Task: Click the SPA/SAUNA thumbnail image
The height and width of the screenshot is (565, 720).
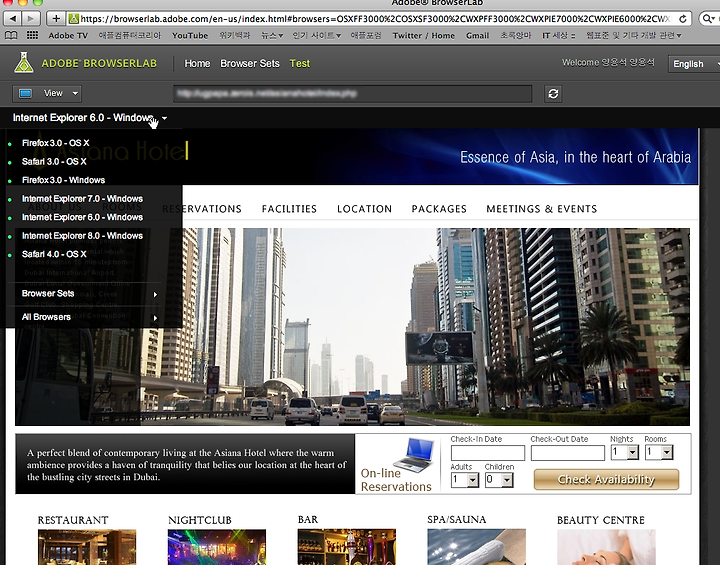Action: [x=476, y=547]
